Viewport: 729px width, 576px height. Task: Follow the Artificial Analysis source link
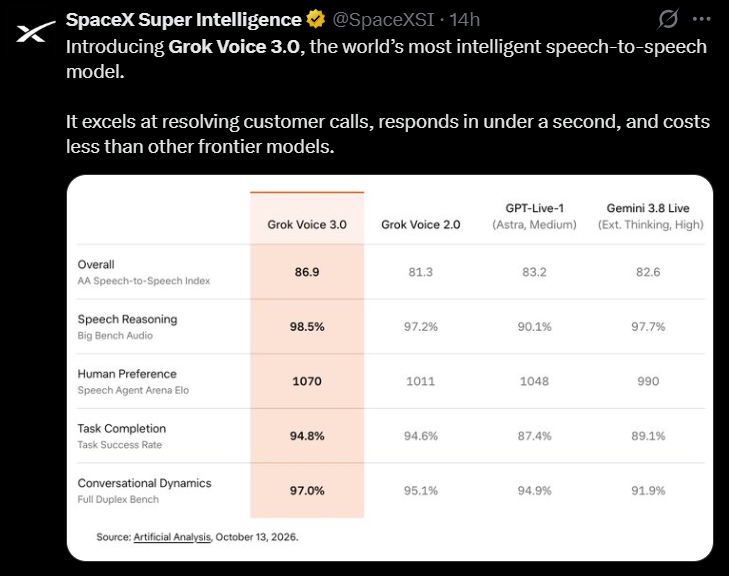coord(172,537)
